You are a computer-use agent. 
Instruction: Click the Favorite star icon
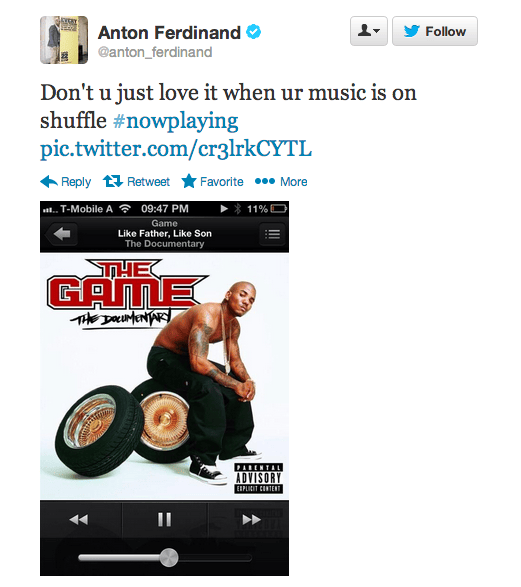pos(189,181)
